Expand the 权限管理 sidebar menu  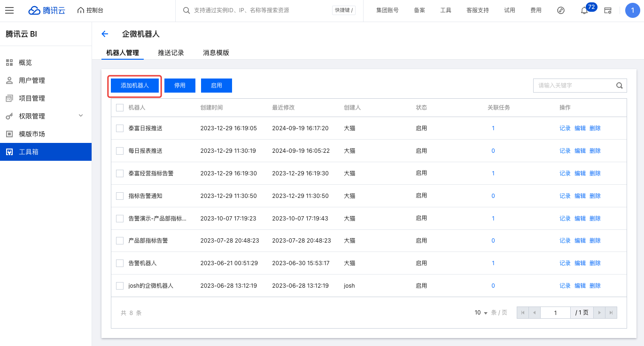[x=80, y=116]
